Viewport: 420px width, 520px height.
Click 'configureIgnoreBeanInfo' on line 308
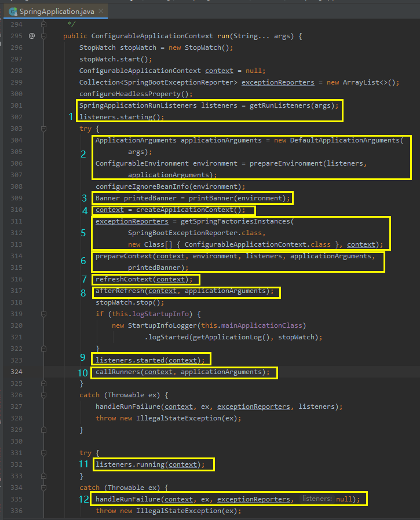click(x=142, y=186)
